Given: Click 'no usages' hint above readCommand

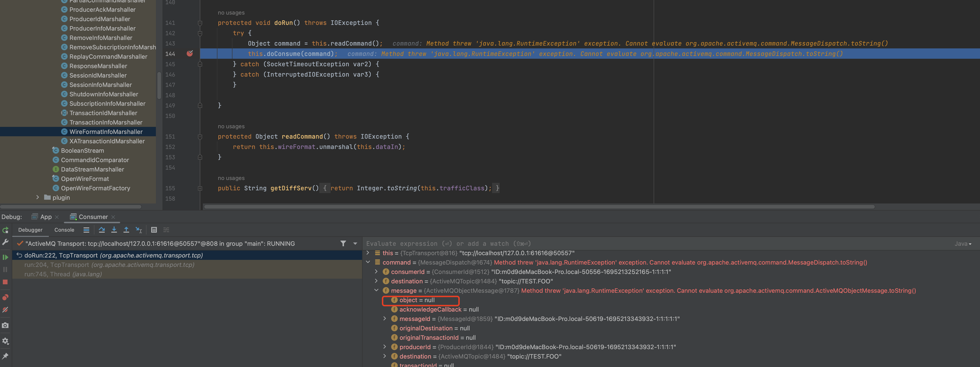Looking at the screenshot, I should click(231, 126).
